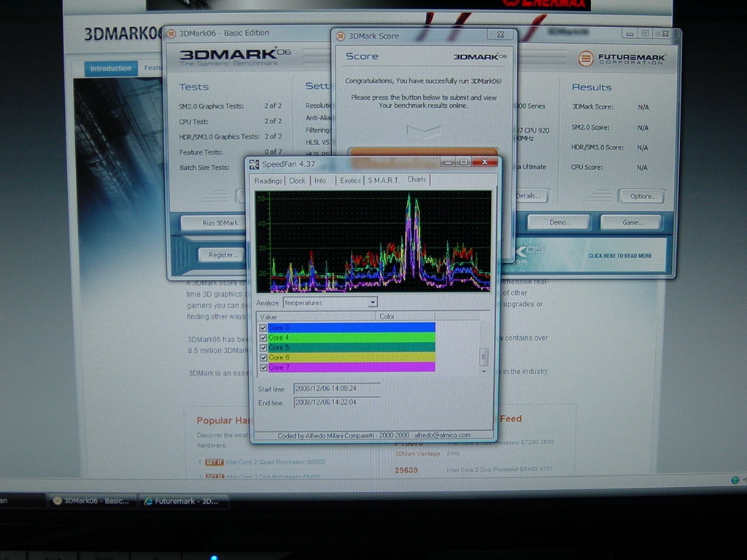Click the GET IT badge beside Q6600
Image resolution: width=747 pixels, height=560 pixels.
(x=214, y=462)
